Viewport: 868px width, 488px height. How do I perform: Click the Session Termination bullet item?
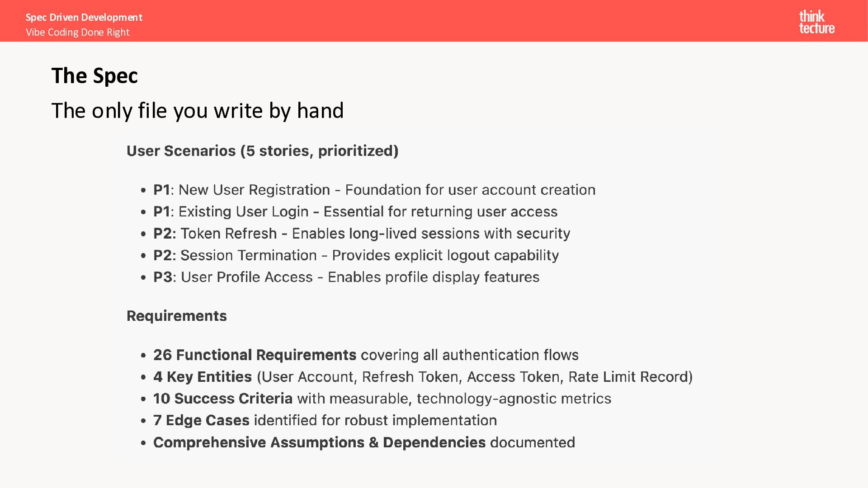point(356,255)
